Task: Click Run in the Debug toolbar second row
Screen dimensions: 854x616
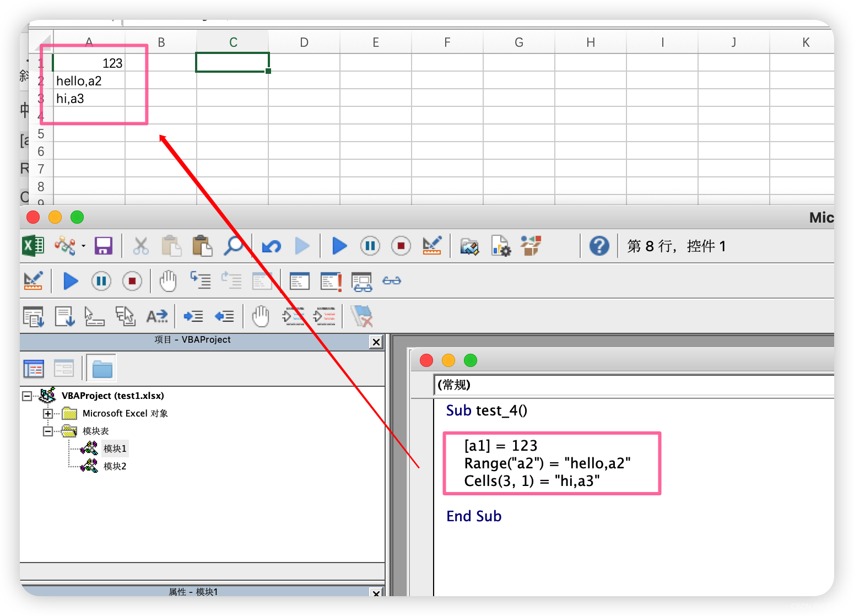Action: (71, 281)
